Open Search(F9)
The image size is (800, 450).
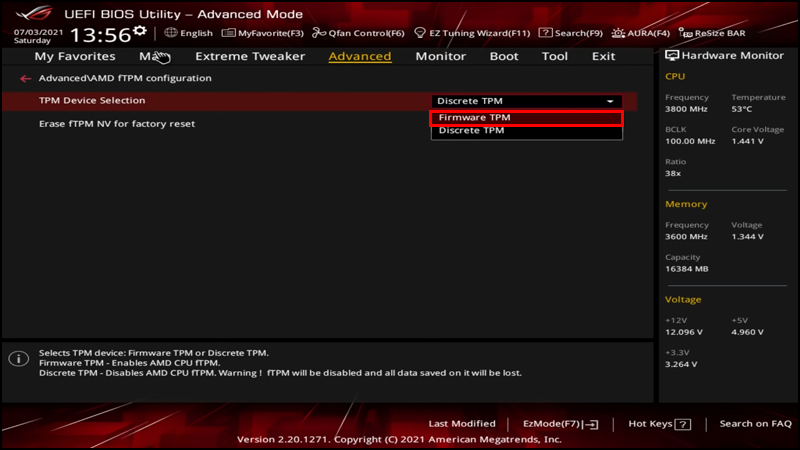click(x=570, y=33)
